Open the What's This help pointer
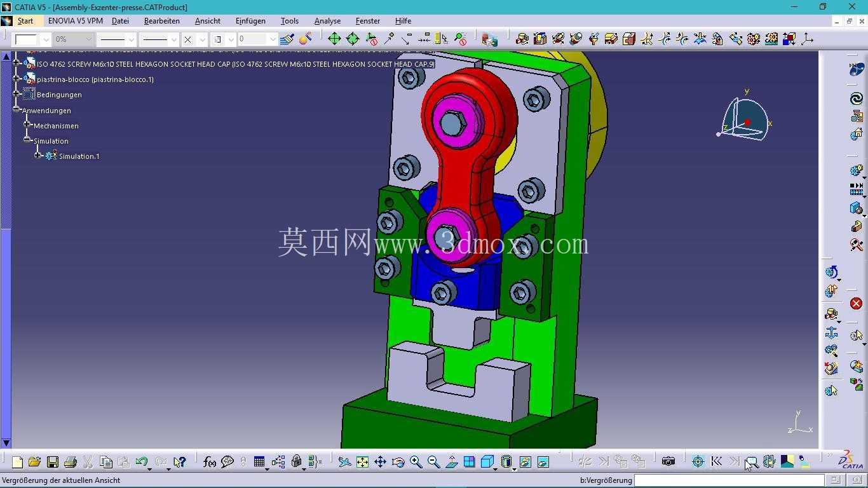Image resolution: width=868 pixels, height=488 pixels. point(180,462)
